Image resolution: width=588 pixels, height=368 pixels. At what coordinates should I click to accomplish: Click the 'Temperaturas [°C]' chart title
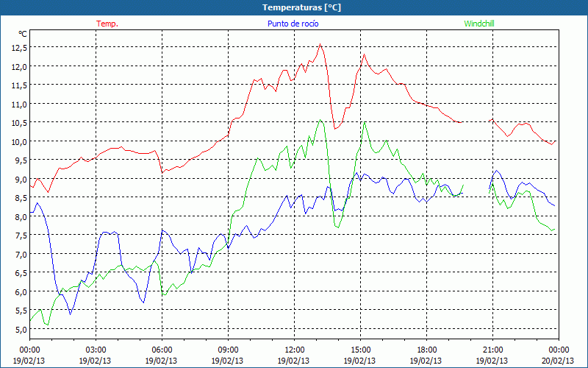(x=301, y=7)
